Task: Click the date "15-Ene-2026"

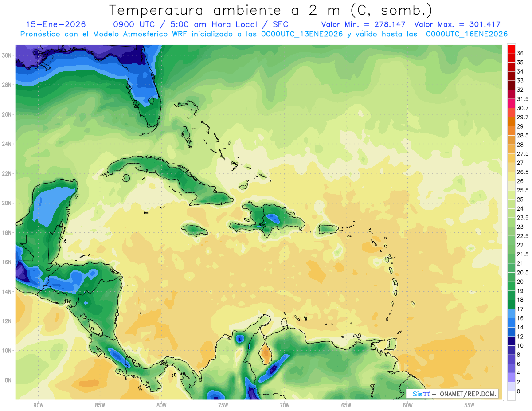Action: click(56, 24)
